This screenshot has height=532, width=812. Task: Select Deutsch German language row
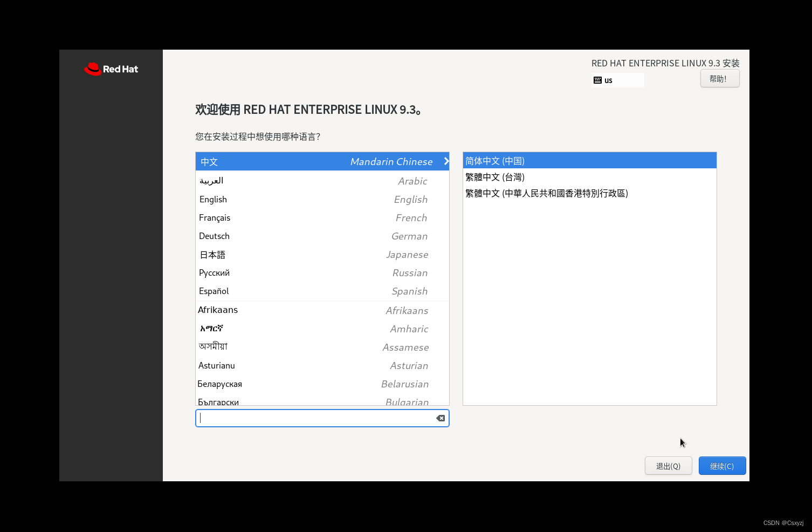point(322,236)
